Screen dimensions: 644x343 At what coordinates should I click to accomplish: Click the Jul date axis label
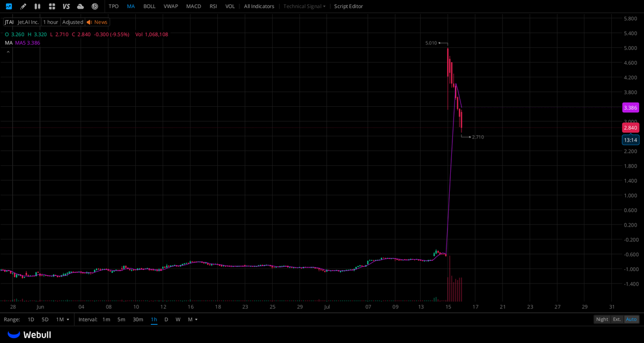click(327, 307)
